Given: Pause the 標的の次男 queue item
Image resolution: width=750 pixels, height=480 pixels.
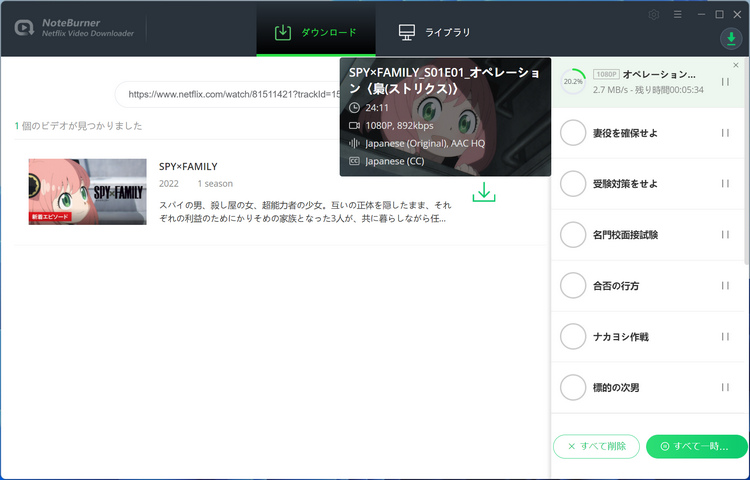Looking at the screenshot, I should click(725, 387).
